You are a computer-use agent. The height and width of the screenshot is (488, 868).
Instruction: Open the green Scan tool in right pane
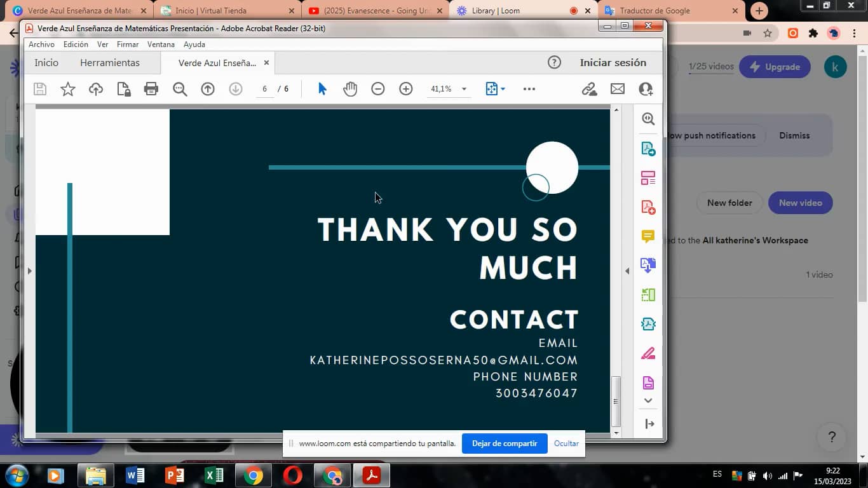click(x=648, y=295)
